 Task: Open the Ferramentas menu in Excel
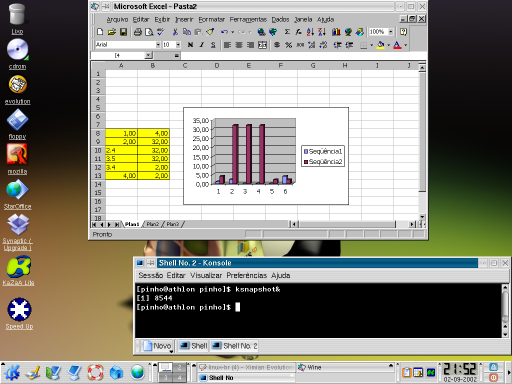[248, 19]
